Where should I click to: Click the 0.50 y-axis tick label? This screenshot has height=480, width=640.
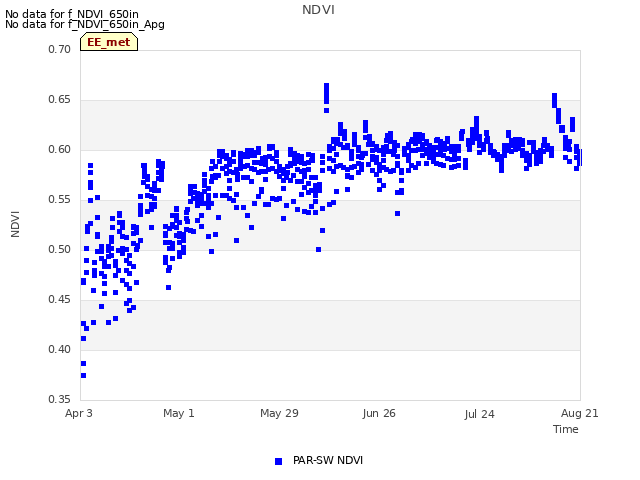[60, 249]
